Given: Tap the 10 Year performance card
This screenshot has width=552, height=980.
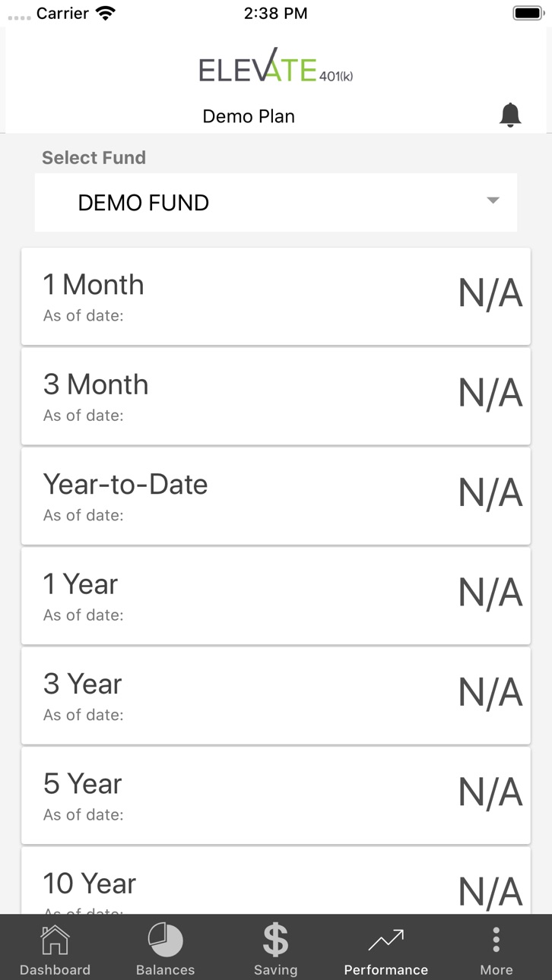Looking at the screenshot, I should (x=276, y=880).
